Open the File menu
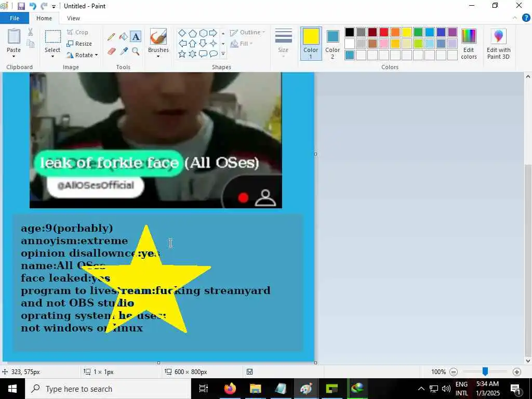This screenshot has width=532, height=399. [15, 18]
